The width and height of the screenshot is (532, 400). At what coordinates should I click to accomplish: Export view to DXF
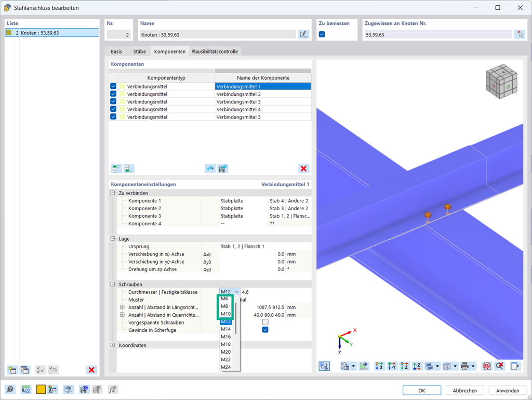(x=486, y=366)
